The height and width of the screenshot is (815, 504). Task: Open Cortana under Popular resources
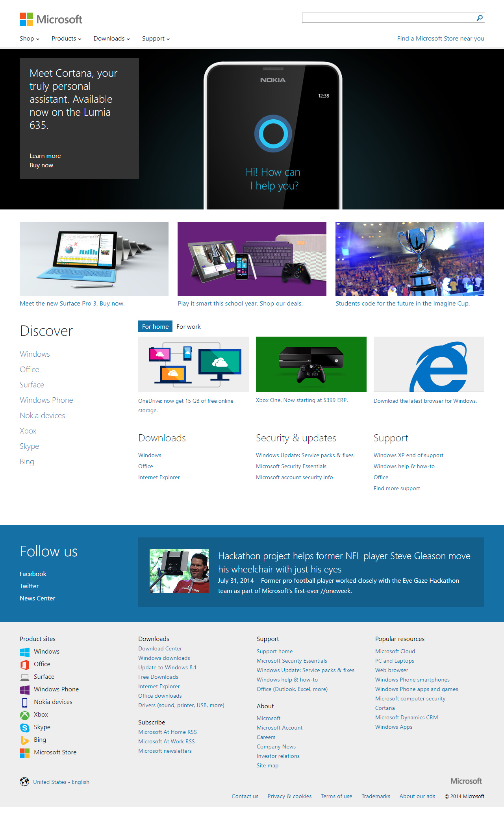pos(385,708)
